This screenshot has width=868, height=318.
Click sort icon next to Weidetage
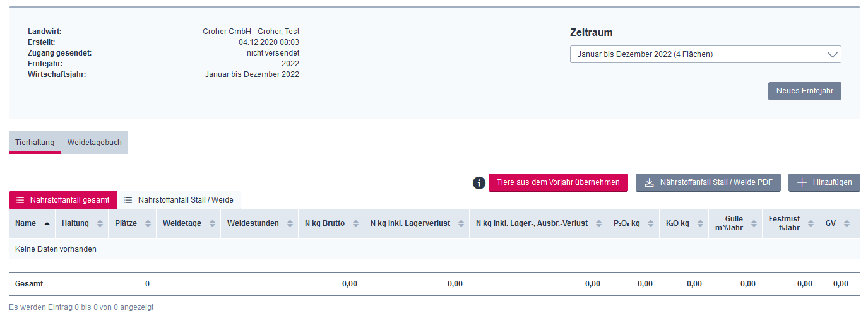pyautogui.click(x=213, y=223)
